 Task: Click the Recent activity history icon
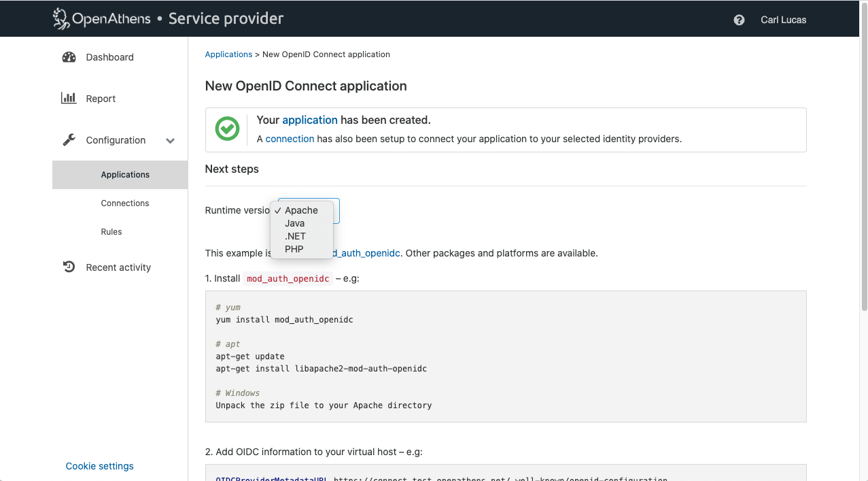(69, 267)
